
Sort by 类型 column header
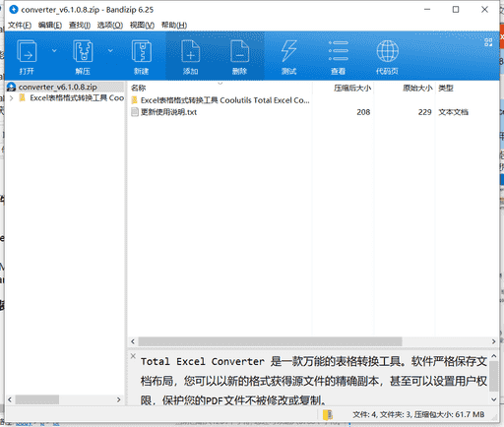446,88
